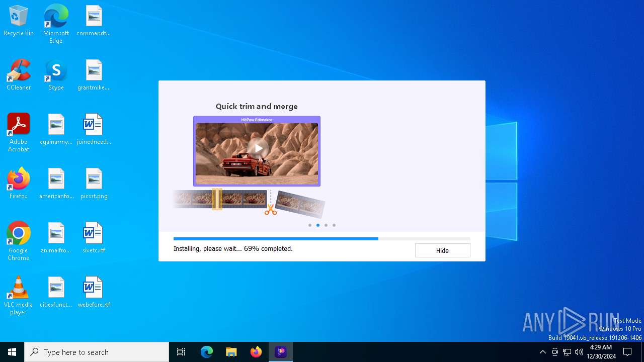Launch the Google Chrome desktop shortcut

19,241
